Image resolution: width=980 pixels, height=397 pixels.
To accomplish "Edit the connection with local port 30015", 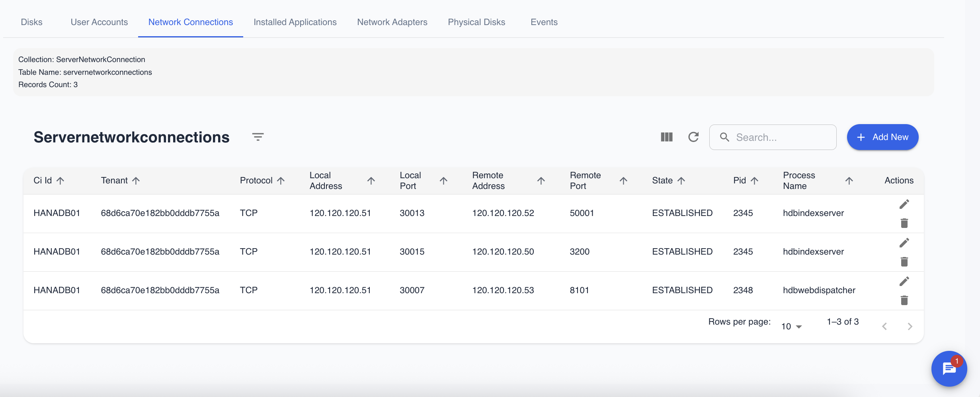I will pyautogui.click(x=904, y=242).
